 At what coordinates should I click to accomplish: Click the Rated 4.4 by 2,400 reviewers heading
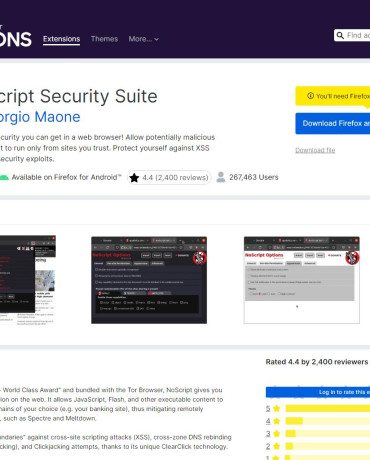[317, 362]
